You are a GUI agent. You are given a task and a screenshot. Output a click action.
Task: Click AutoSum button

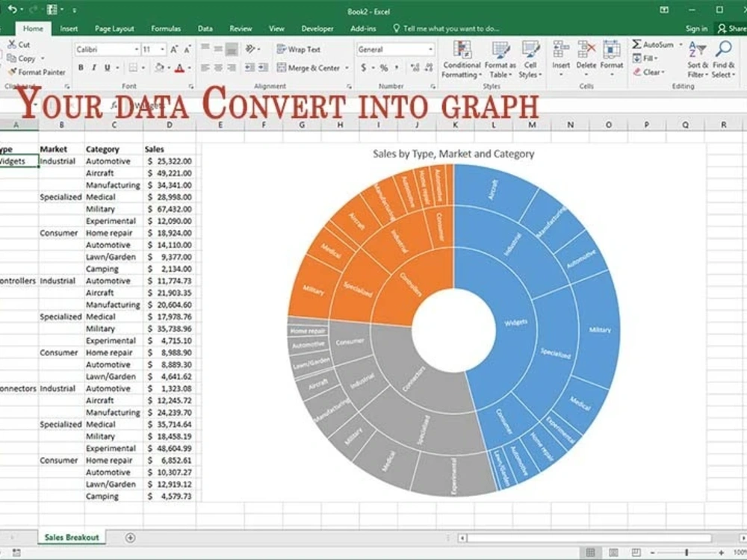[x=654, y=44]
